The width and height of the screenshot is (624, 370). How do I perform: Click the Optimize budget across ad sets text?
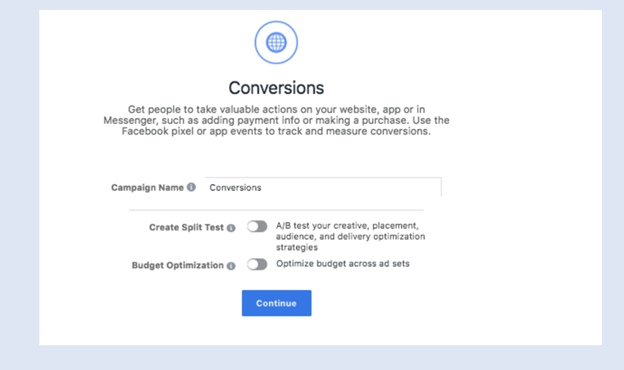[x=343, y=264]
